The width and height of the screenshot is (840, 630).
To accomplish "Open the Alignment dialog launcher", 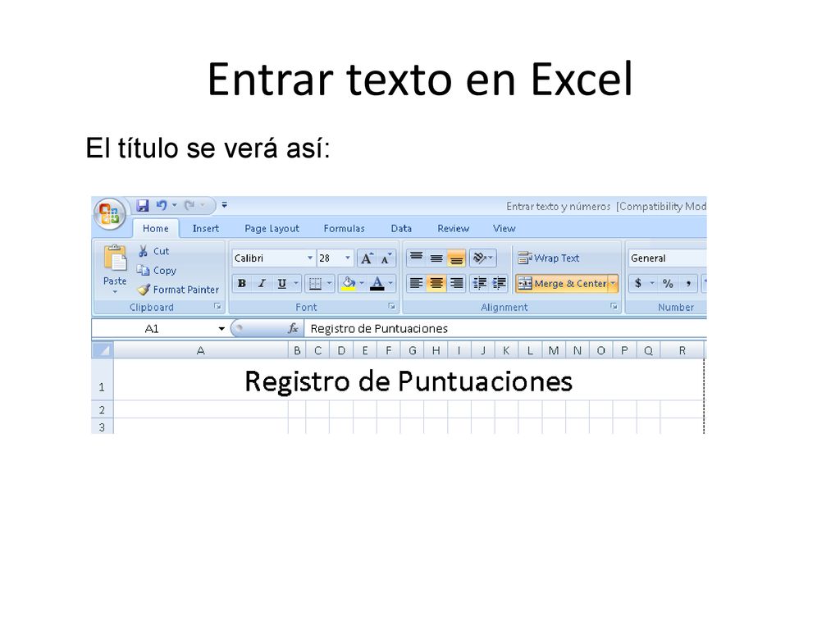I will click(x=614, y=307).
